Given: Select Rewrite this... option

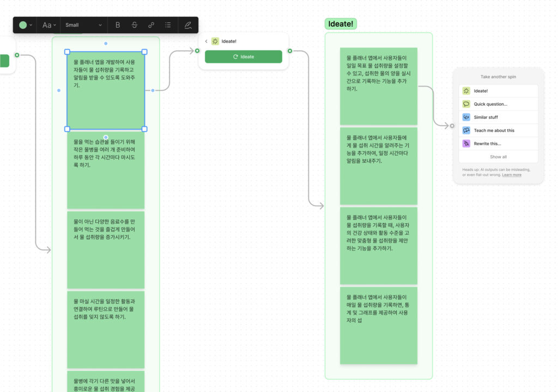Looking at the screenshot, I should (498, 144).
